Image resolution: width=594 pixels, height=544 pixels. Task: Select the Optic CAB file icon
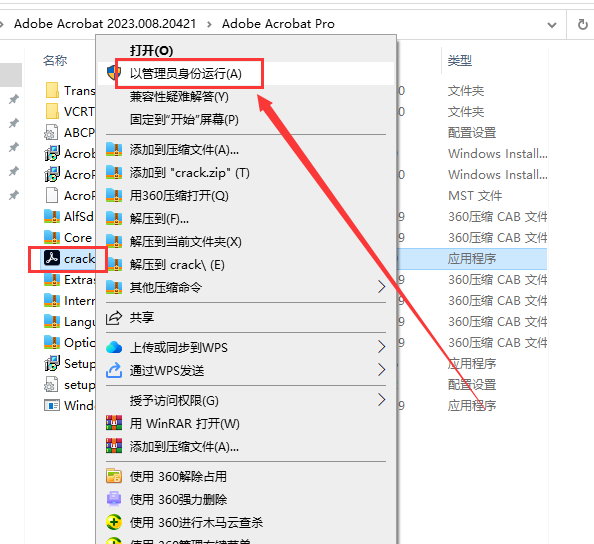[x=52, y=342]
